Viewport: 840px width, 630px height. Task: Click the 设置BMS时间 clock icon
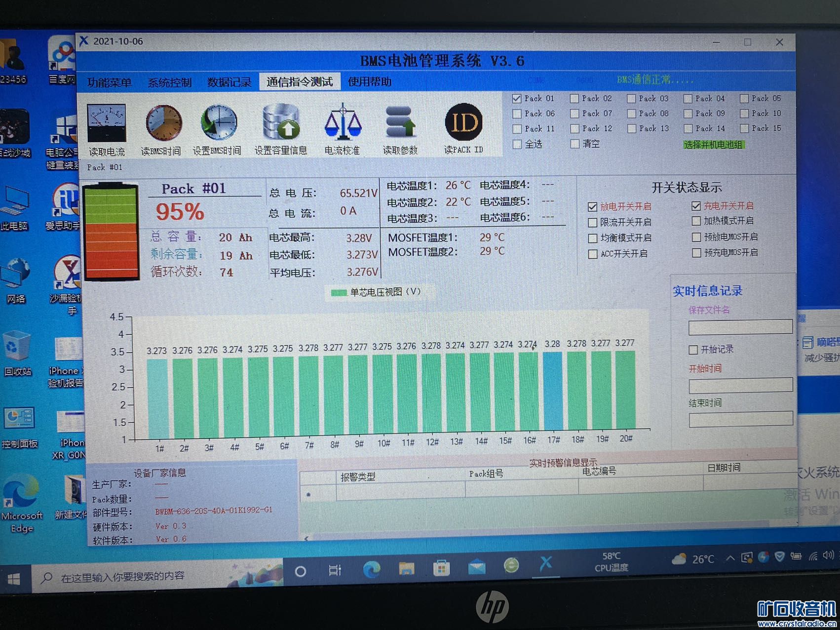(219, 122)
